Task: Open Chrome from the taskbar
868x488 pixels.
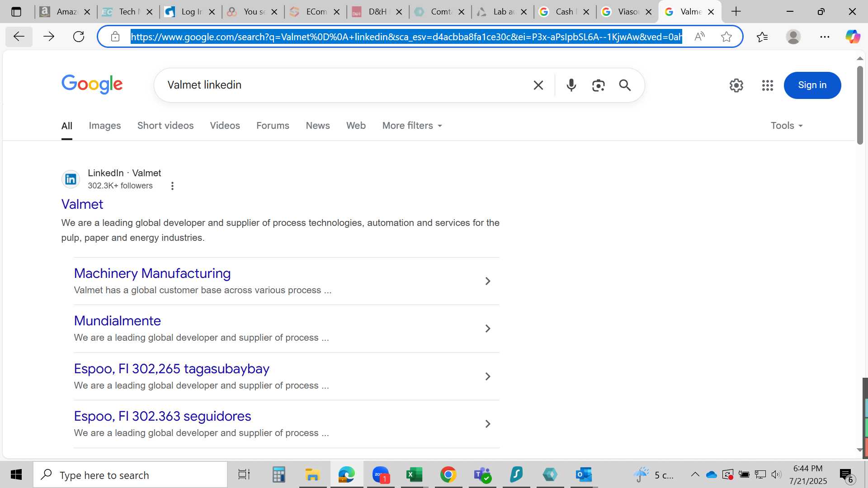Action: 448,474
